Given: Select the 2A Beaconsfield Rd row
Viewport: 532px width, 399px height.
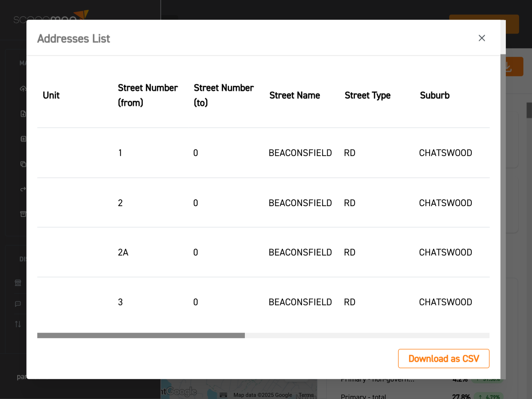Looking at the screenshot, I should pos(263,252).
